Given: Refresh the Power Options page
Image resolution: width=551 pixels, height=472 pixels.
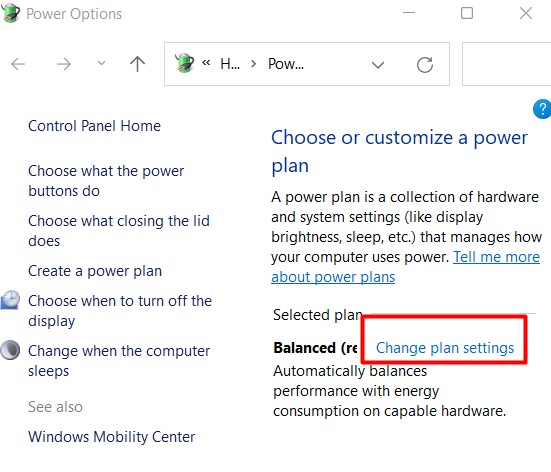Looking at the screenshot, I should coord(424,65).
